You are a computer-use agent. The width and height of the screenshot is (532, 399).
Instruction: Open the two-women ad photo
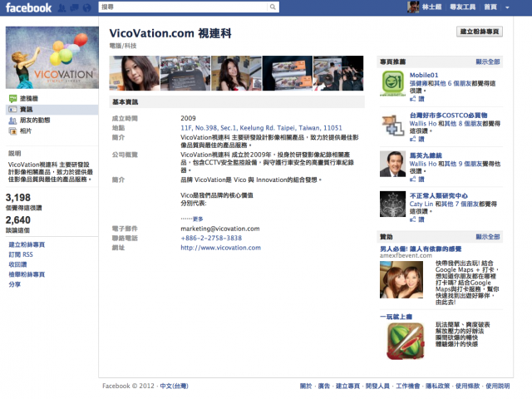[x=401, y=279]
